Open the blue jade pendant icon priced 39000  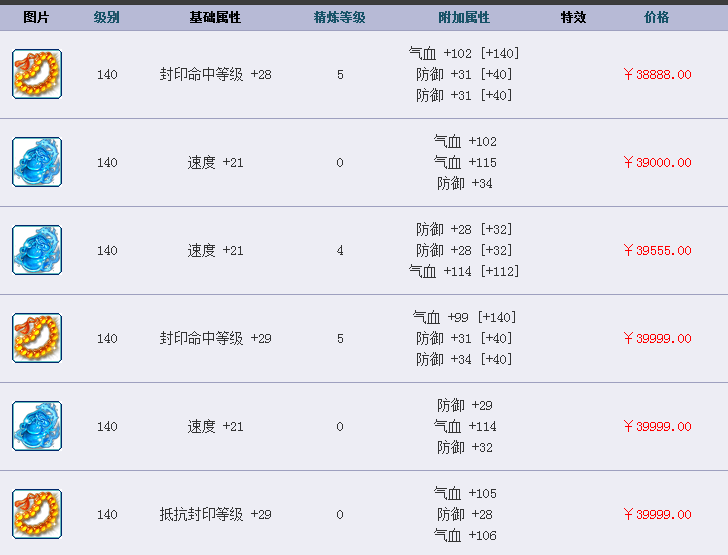click(x=37, y=162)
